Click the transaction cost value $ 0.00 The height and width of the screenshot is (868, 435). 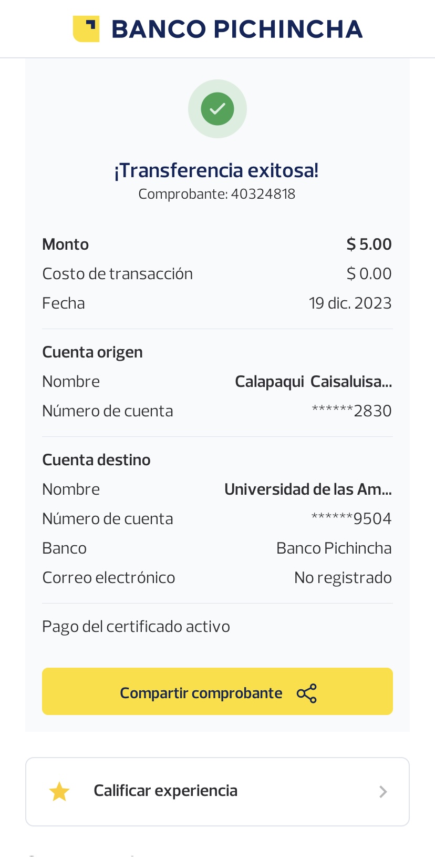click(369, 274)
